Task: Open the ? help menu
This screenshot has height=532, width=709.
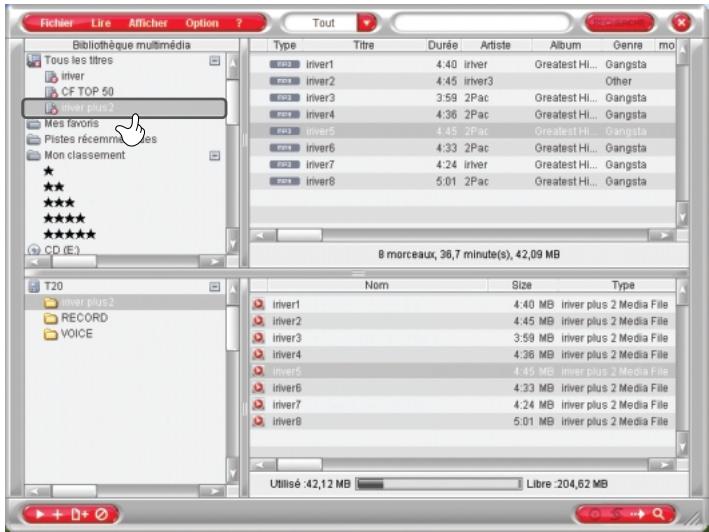Action: click(x=239, y=23)
